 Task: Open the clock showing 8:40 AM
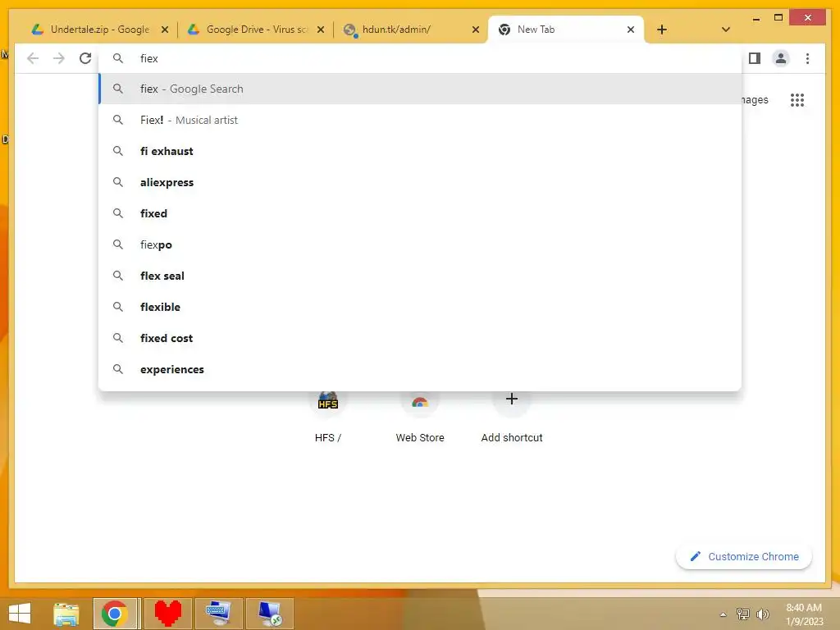tap(804, 614)
